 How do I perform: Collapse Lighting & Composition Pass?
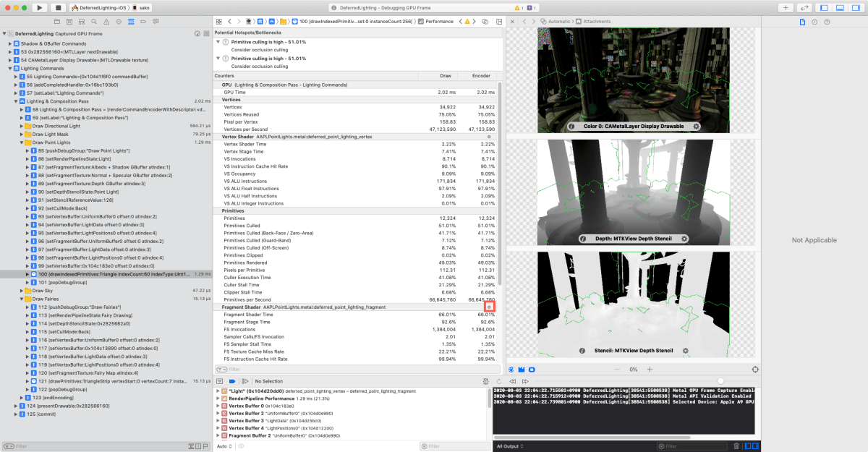16,101
